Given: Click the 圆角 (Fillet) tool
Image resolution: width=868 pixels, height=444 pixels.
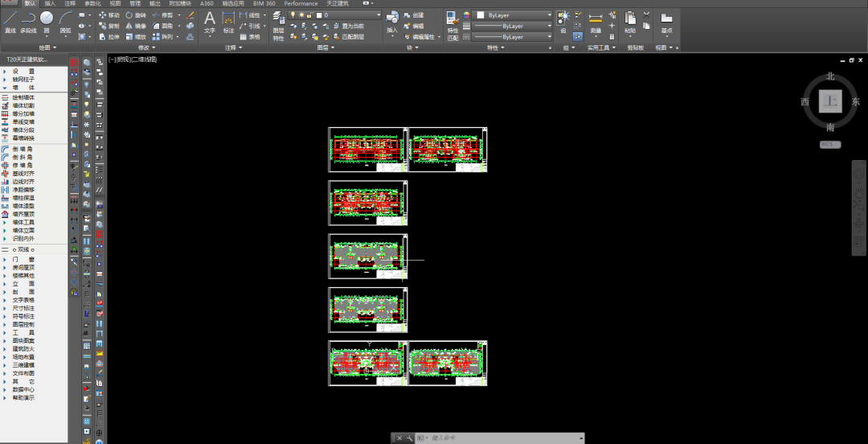Looking at the screenshot, I should coord(162,26).
